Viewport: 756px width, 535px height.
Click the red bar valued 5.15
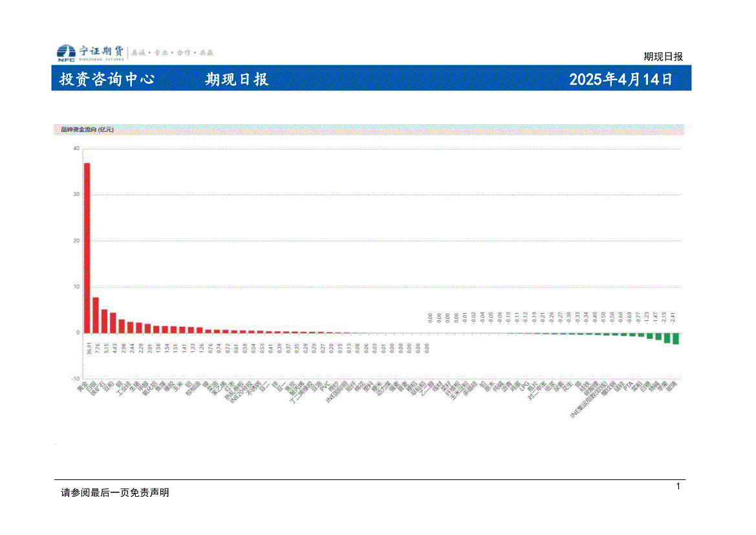coord(104,321)
